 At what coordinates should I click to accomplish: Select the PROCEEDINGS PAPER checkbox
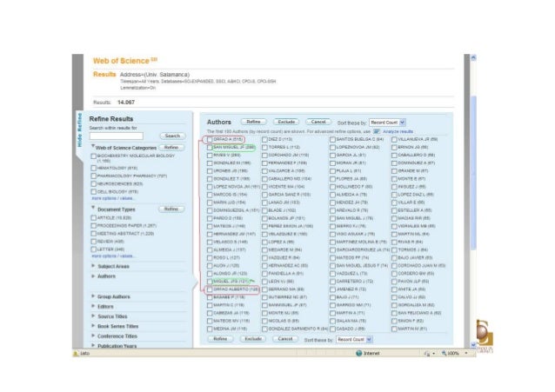[x=94, y=226]
